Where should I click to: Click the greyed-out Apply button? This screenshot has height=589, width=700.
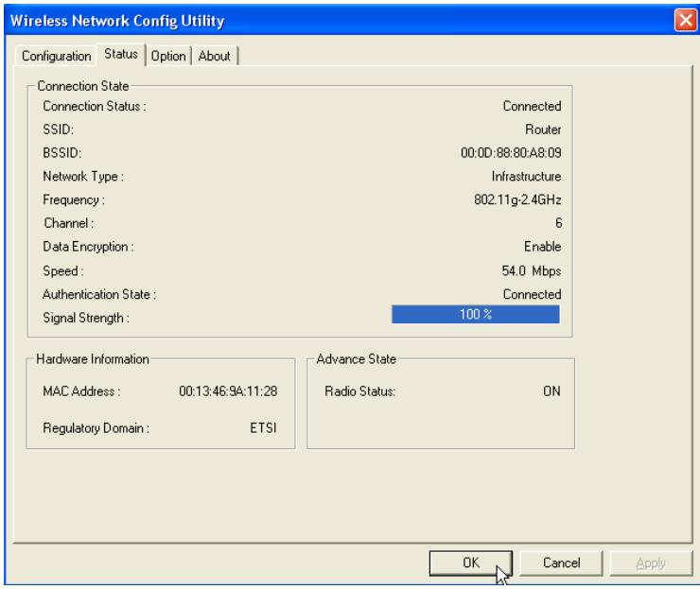coord(651,563)
